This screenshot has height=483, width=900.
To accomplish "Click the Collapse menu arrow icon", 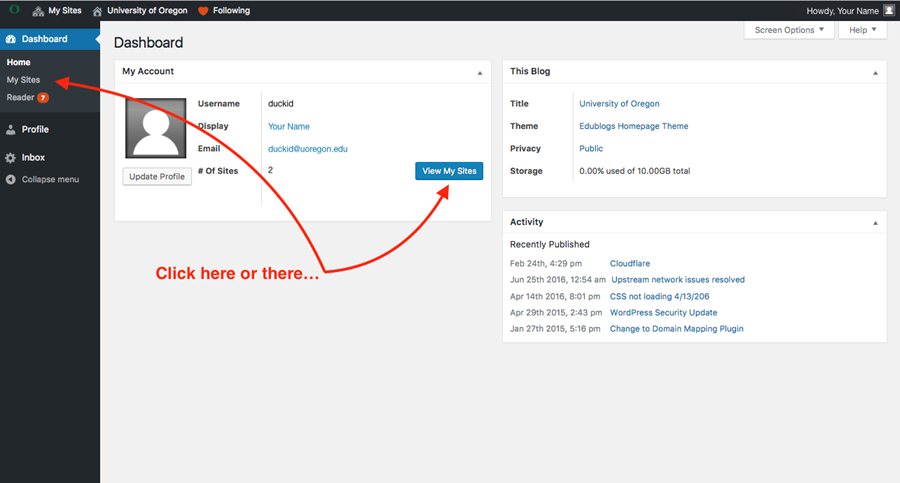I will point(11,180).
